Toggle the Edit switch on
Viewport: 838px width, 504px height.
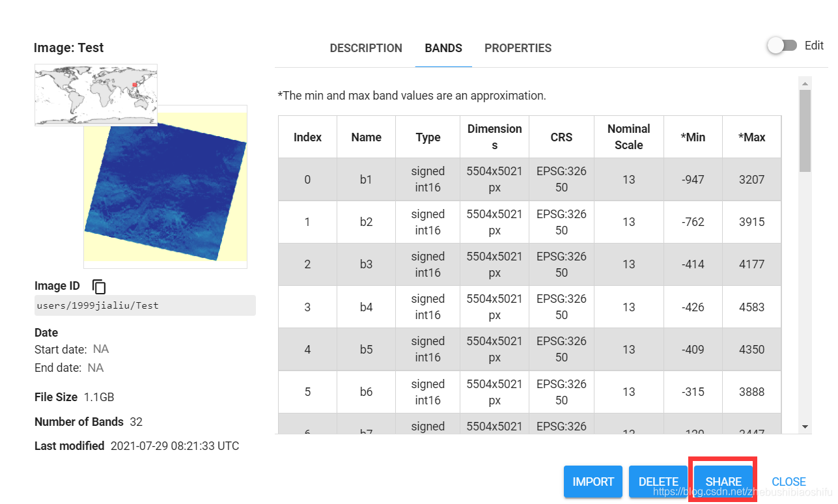781,46
